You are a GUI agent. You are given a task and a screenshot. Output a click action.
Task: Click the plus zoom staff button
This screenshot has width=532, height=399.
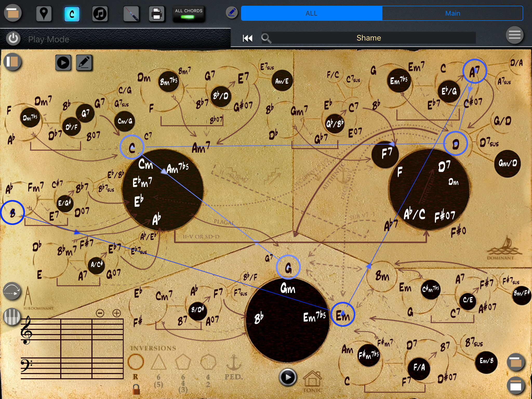point(117,313)
